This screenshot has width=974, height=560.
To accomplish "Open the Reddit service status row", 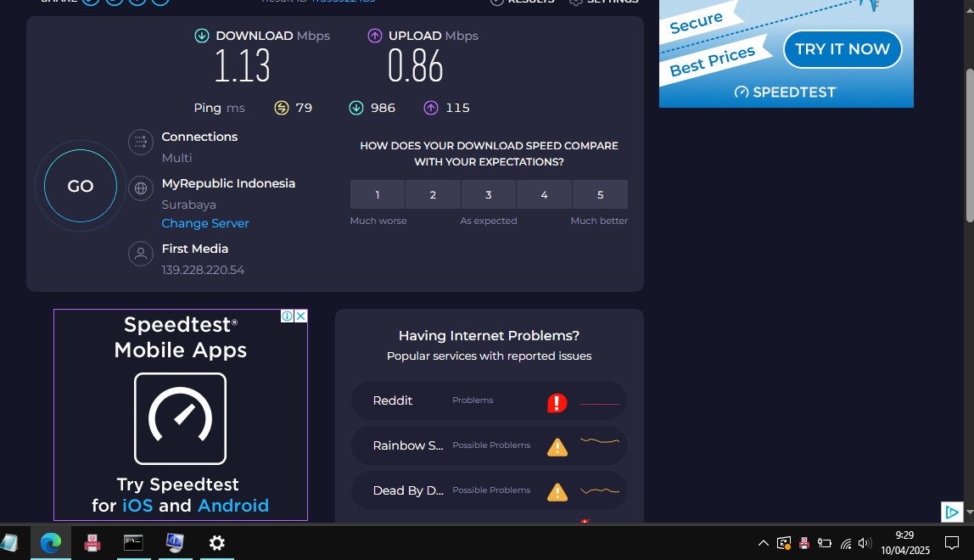I will [489, 400].
